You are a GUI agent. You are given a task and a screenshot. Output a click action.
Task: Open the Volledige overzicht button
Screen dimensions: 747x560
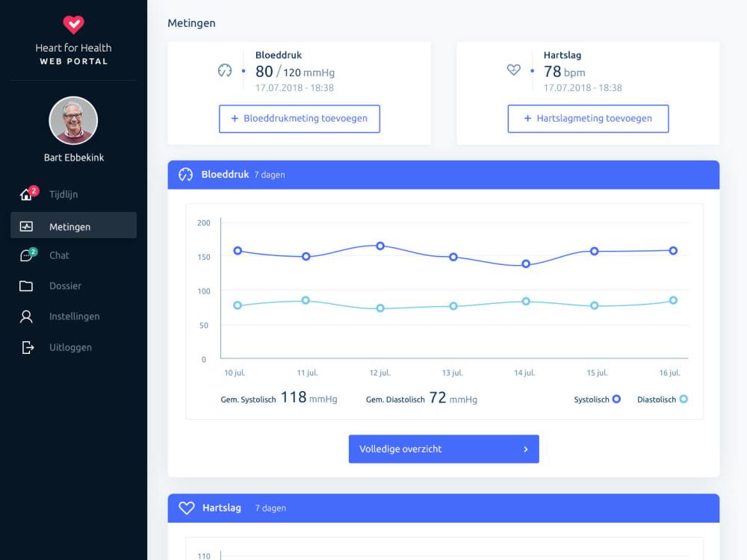click(x=444, y=449)
